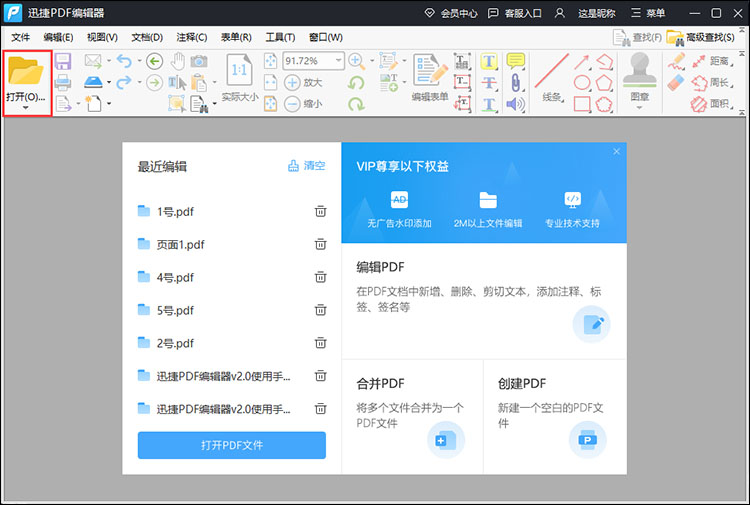Open 客服入口 in title bar
Screen dimensions: 750x505
coord(515,13)
